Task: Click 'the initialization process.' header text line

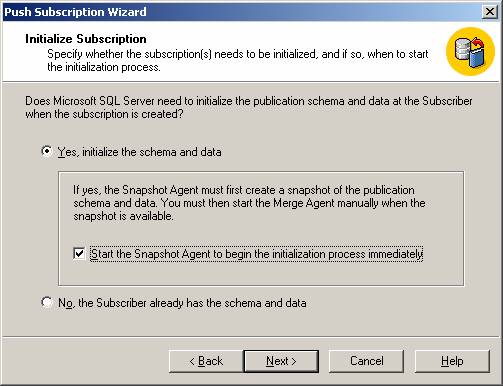Action: [104, 67]
